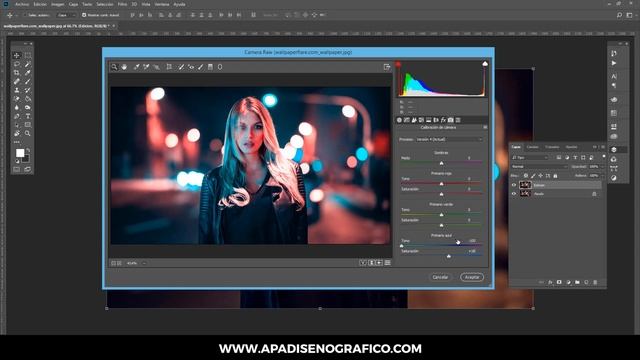The image size is (640, 360).
Task: Open the Filtro menu
Action: [x=122, y=4]
